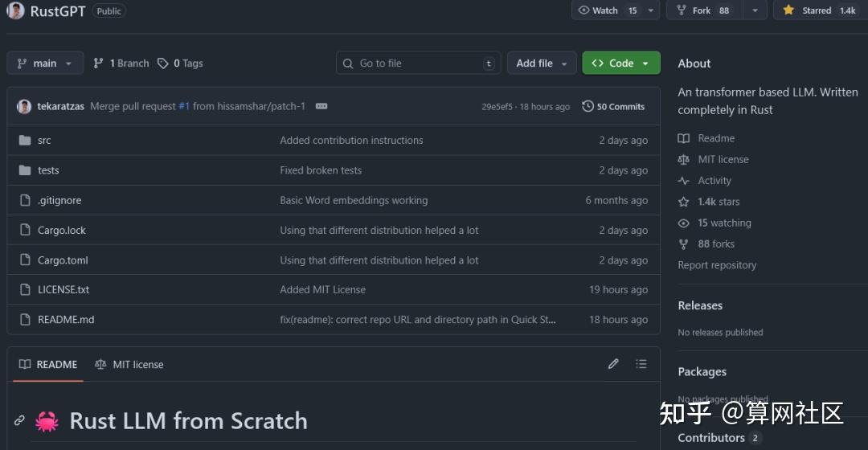This screenshot has height=450, width=868.
Task: Click the Cargo.toml file icon
Action: click(x=24, y=260)
